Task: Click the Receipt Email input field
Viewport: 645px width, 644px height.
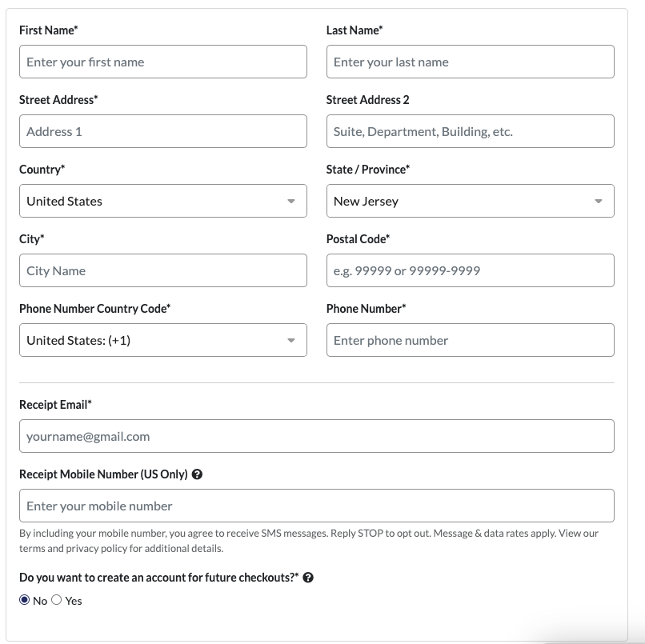Action: coord(317,436)
